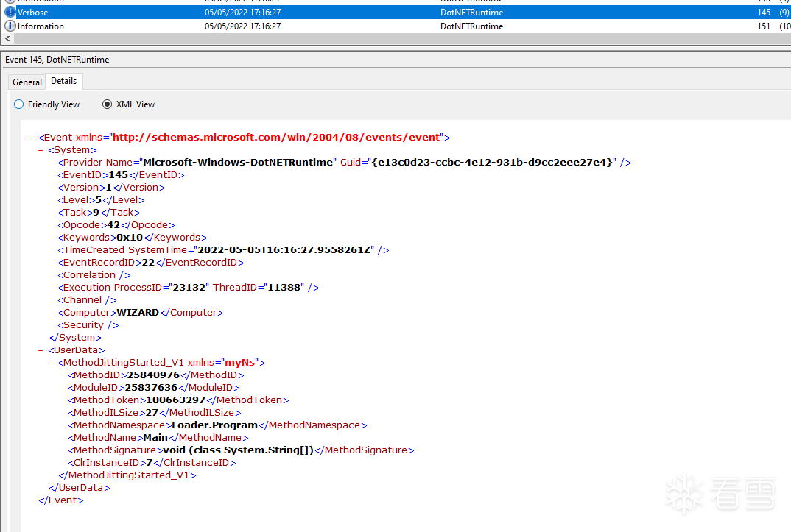Collapse the UserData XML node

(x=41, y=350)
